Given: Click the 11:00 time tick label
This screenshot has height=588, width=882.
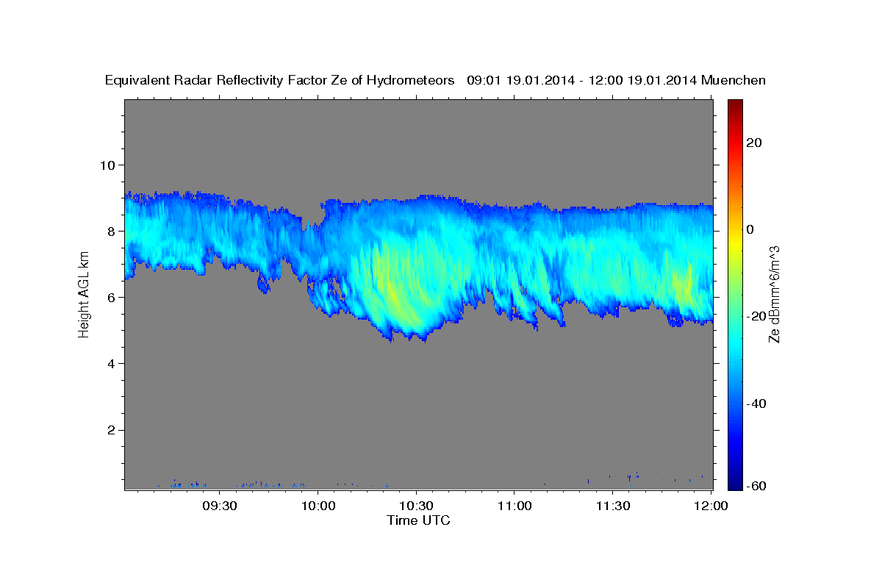Looking at the screenshot, I should 514,506.
